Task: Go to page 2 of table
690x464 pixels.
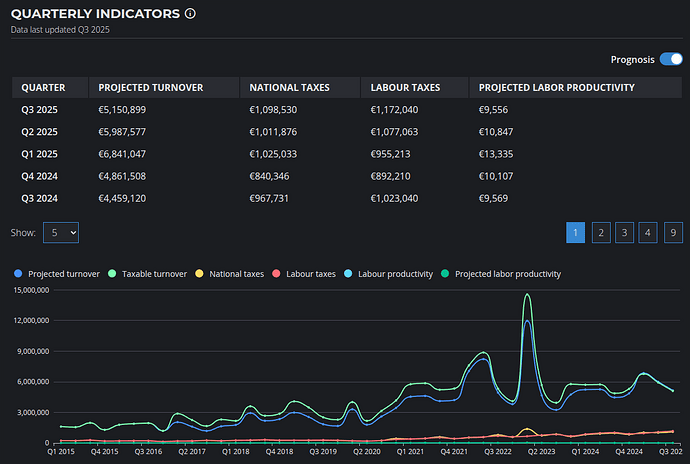Action: 600,232
